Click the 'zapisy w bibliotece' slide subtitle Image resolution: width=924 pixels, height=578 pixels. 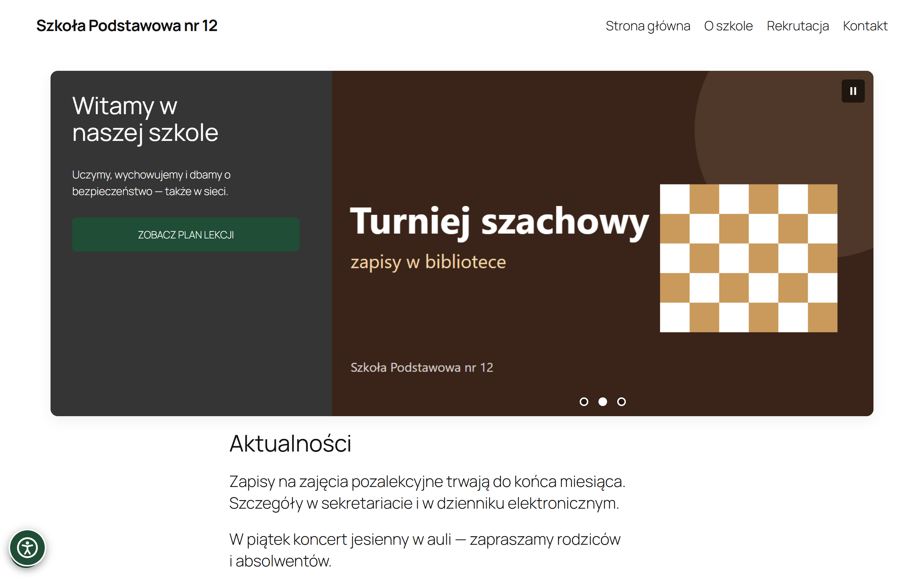click(428, 262)
